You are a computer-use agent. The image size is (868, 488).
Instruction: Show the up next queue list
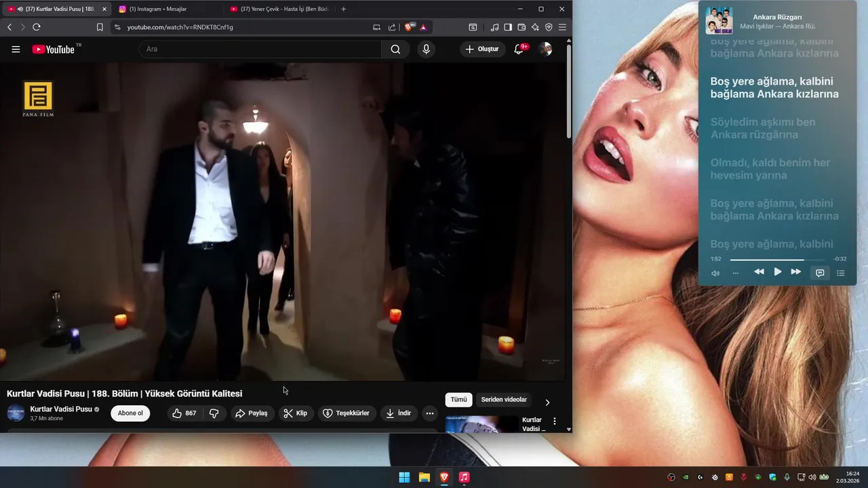tap(841, 273)
